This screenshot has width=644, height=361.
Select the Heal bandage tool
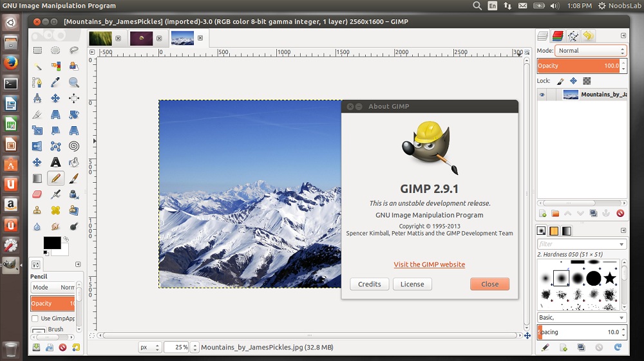(55, 210)
